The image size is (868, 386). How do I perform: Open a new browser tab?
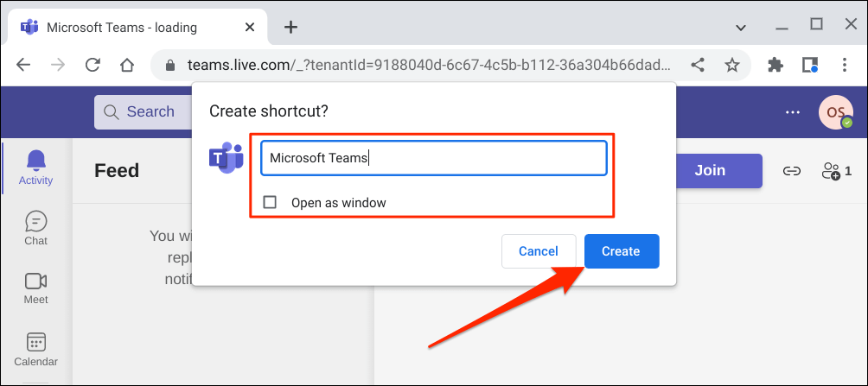tap(290, 27)
